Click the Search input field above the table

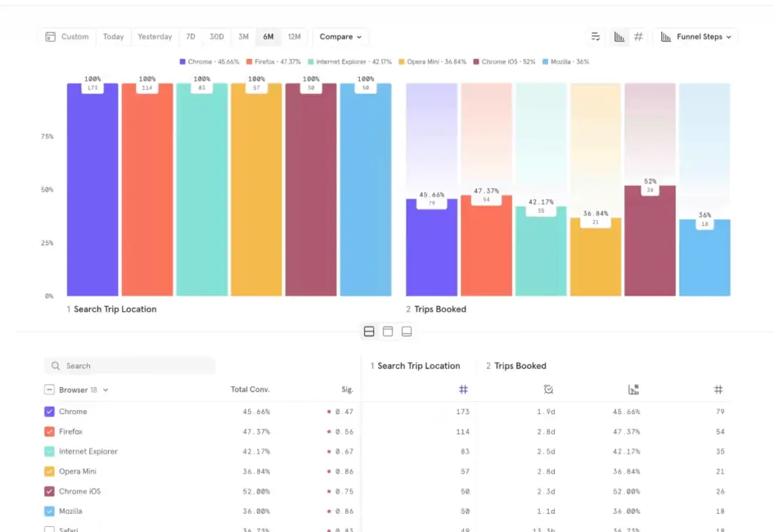(x=128, y=365)
